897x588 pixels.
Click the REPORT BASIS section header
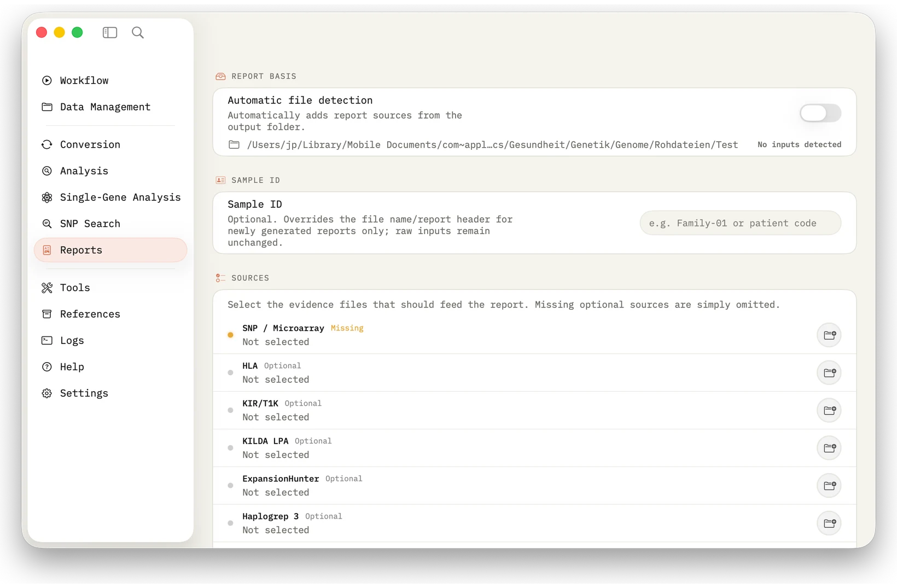(x=264, y=76)
